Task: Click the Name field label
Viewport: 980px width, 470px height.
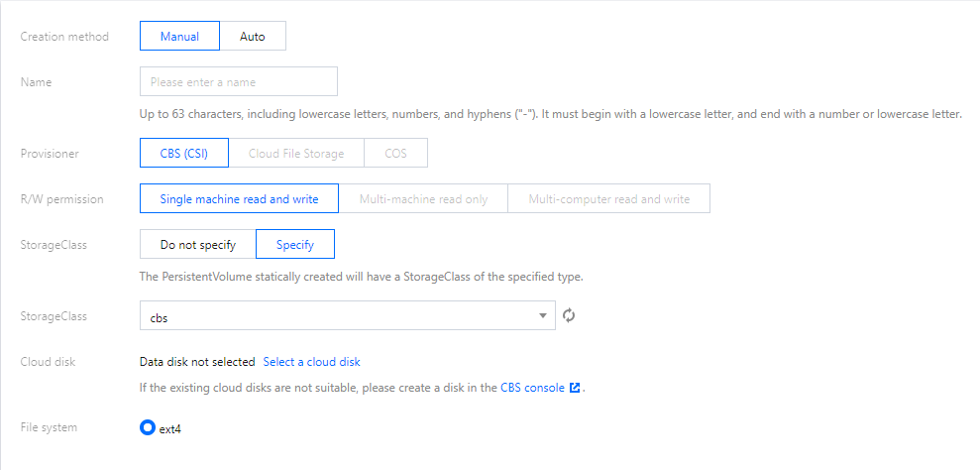Action: (x=37, y=82)
